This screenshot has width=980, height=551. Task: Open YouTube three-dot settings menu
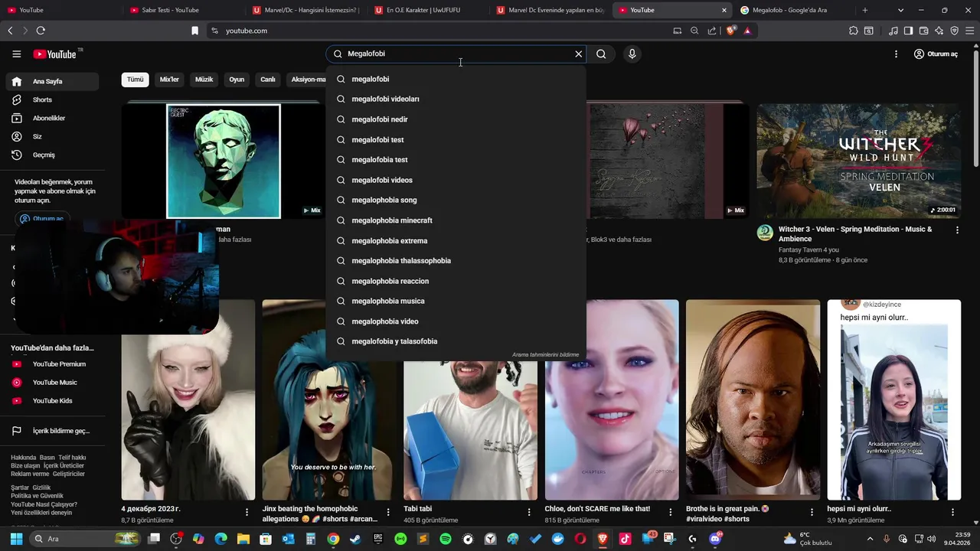tap(896, 54)
